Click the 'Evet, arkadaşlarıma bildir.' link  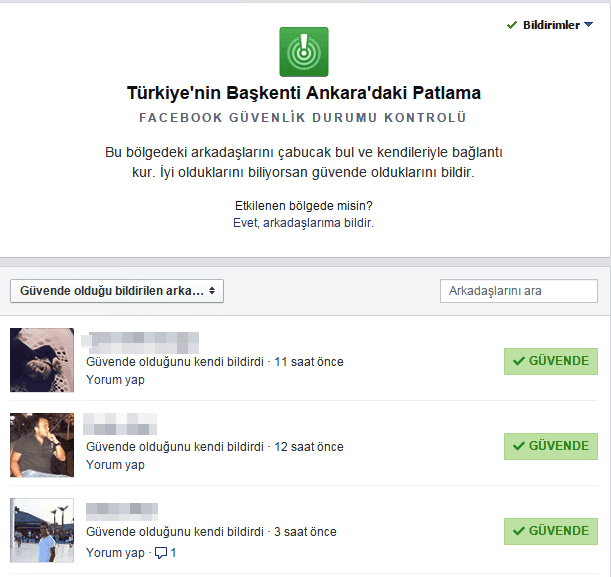303,223
